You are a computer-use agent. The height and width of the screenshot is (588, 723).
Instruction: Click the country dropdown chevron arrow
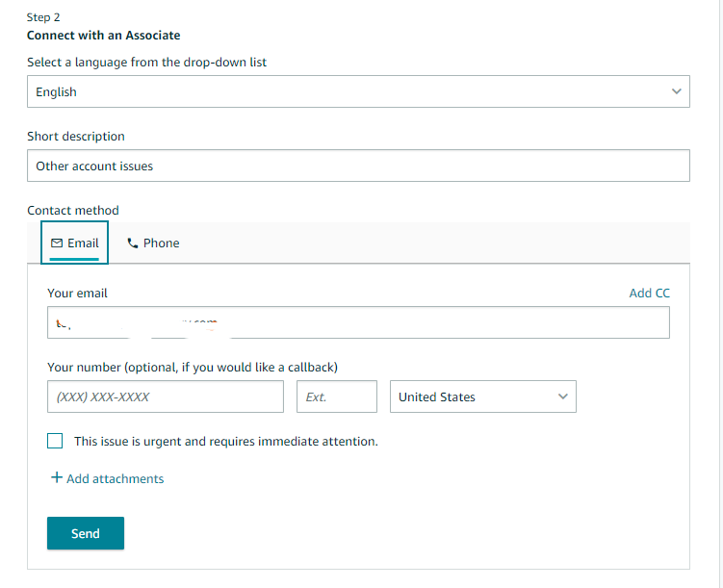562,396
